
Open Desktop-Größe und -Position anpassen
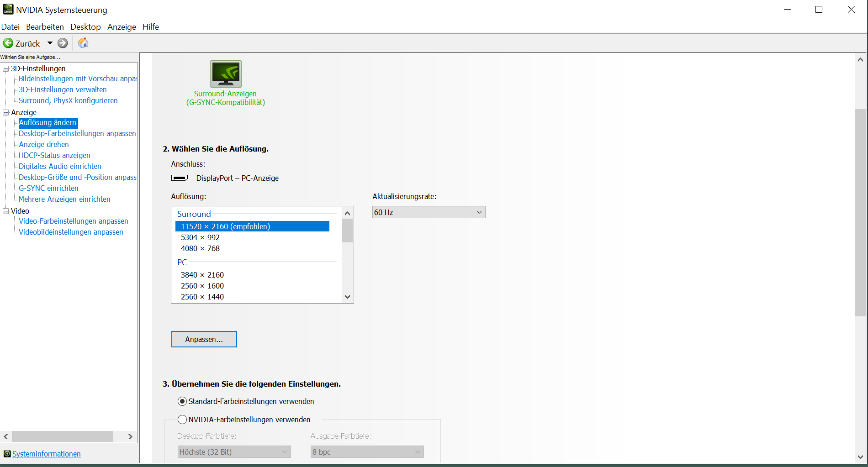78,177
